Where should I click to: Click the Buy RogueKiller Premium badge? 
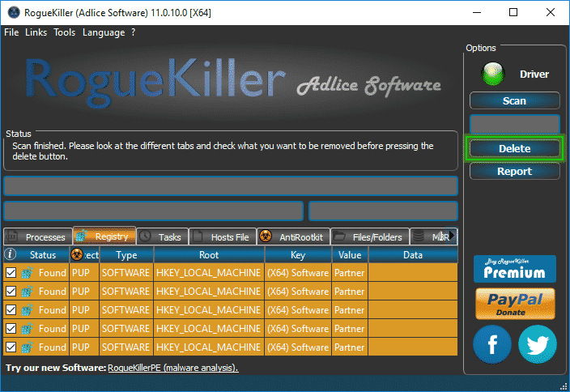point(515,269)
